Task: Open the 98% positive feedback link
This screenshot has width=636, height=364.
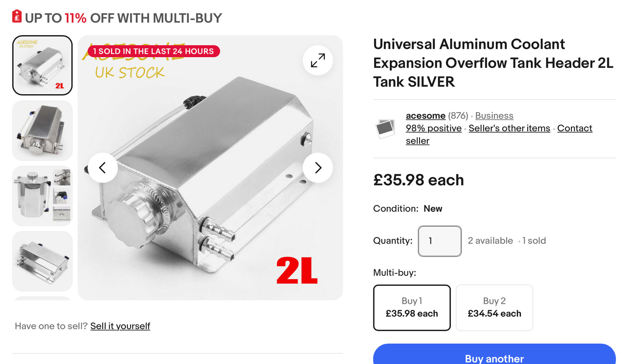Action: [x=433, y=128]
